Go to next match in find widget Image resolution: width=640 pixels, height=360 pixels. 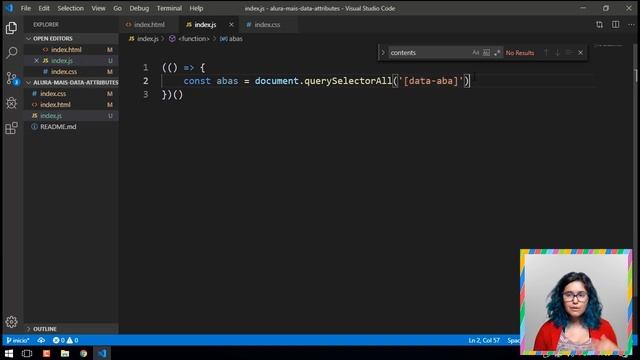[558, 53]
